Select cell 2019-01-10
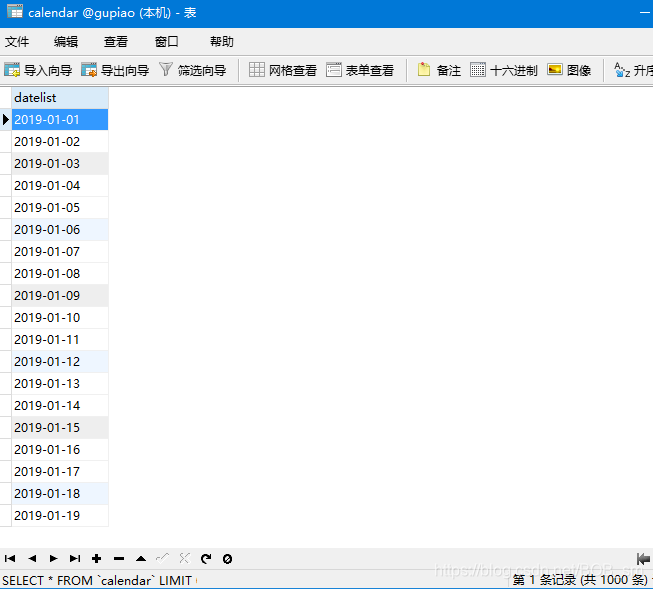 (x=60, y=317)
